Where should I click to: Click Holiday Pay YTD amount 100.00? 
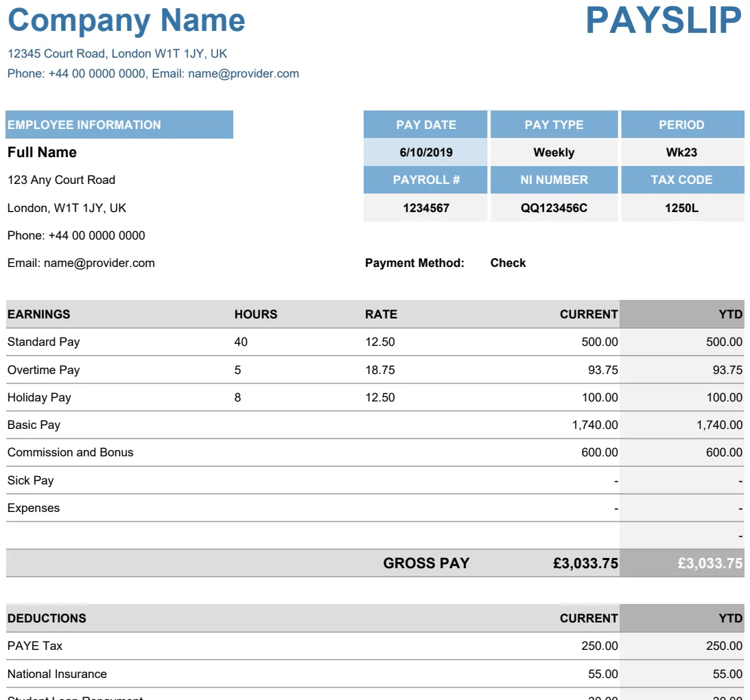pos(724,397)
